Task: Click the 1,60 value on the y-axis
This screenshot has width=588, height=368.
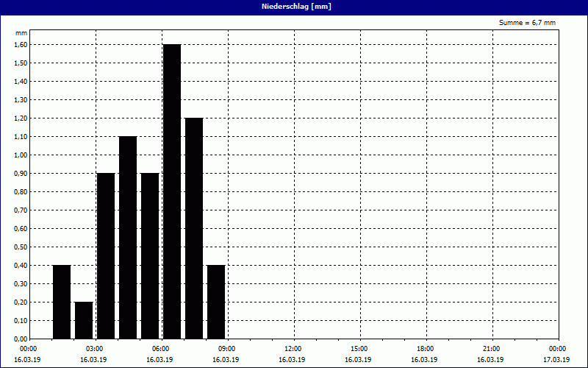Action: click(x=20, y=45)
